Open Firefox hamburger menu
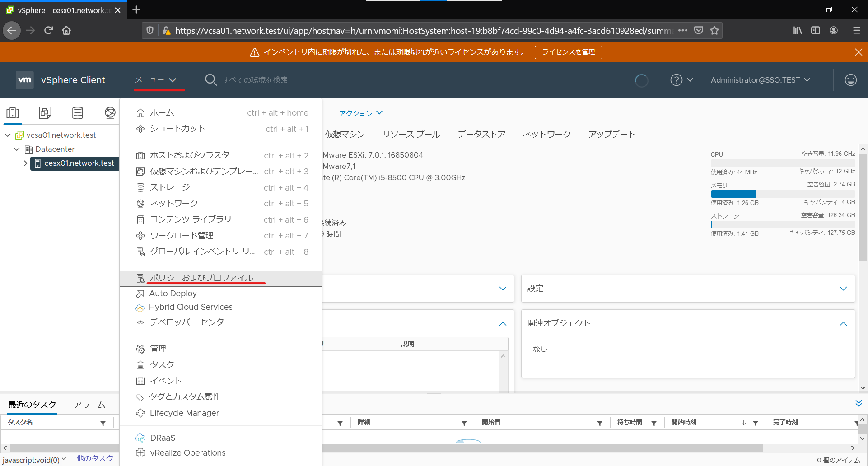This screenshot has width=868, height=466. click(856, 30)
